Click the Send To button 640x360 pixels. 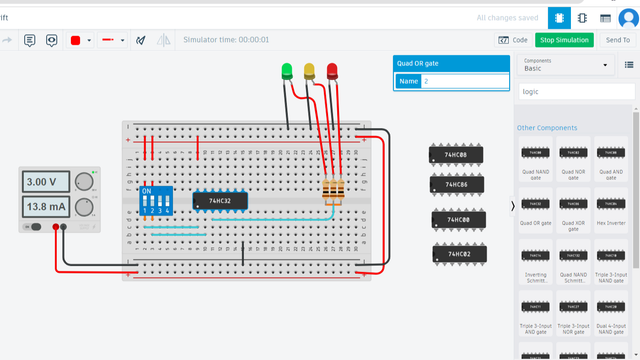tap(618, 40)
